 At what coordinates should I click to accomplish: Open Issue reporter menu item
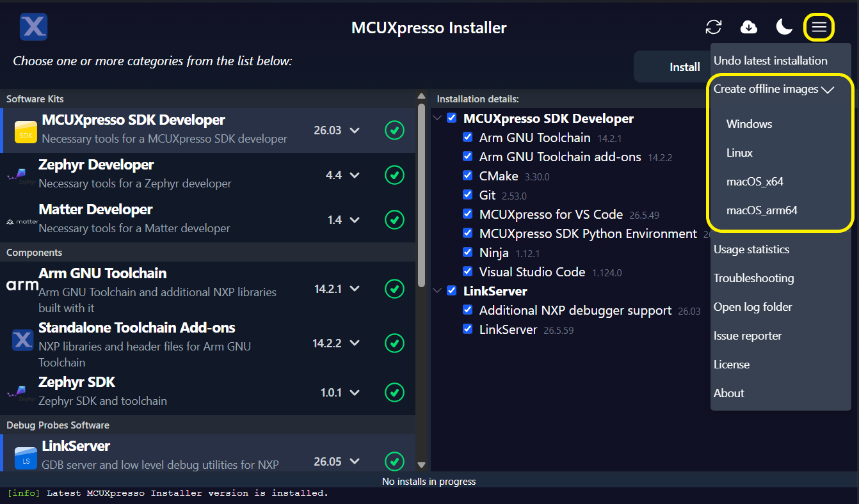tap(748, 336)
